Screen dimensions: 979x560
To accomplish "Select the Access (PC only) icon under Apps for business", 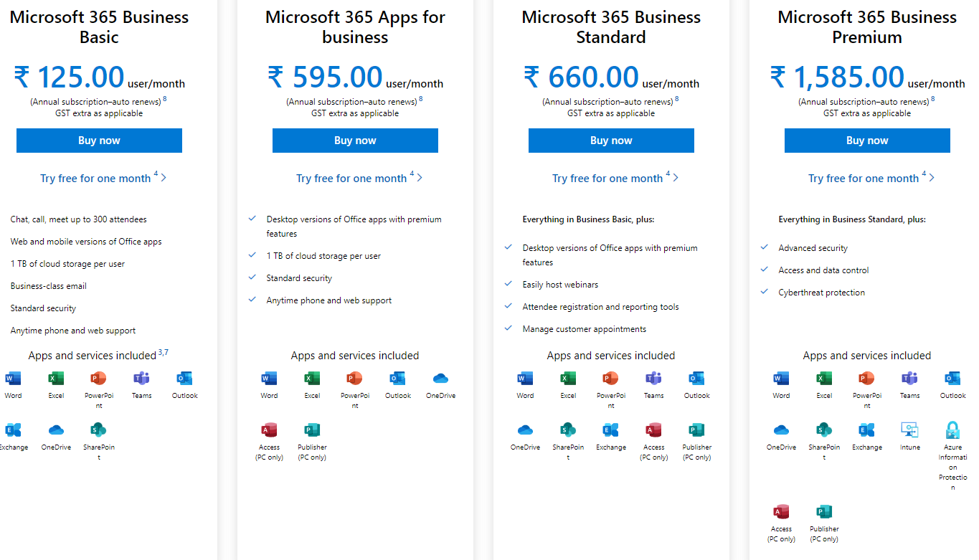I will [x=269, y=432].
